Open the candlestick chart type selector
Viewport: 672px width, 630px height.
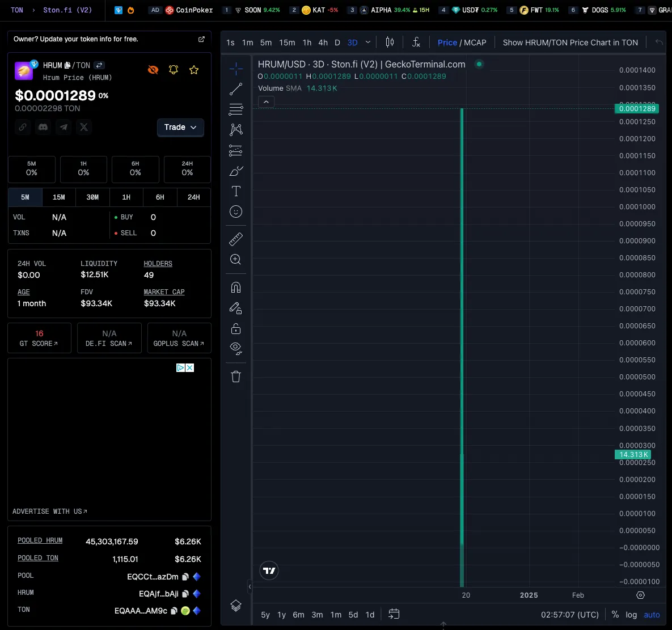click(x=390, y=43)
